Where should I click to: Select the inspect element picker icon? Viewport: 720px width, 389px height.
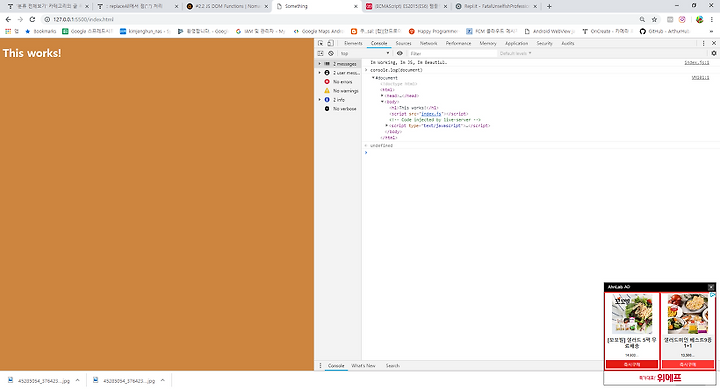coord(321,43)
